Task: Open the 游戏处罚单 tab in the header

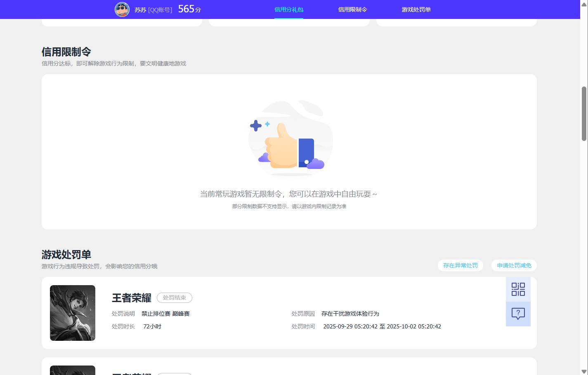Action: 416,9
